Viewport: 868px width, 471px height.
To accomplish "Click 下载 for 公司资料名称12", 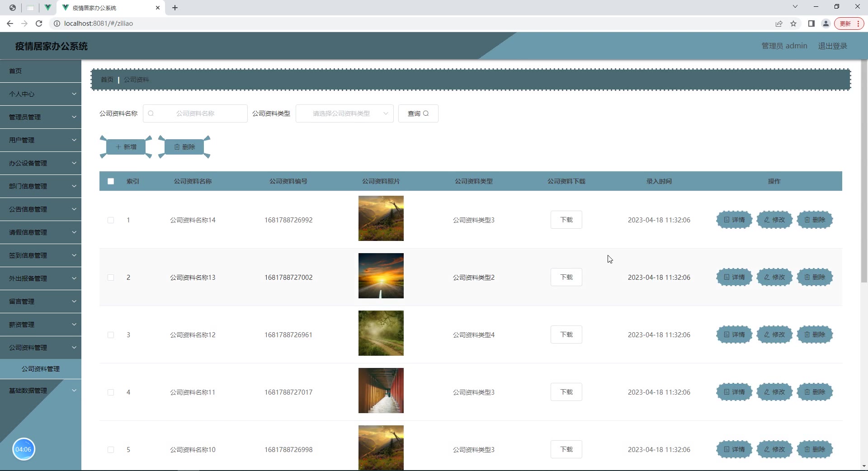I will pyautogui.click(x=566, y=334).
